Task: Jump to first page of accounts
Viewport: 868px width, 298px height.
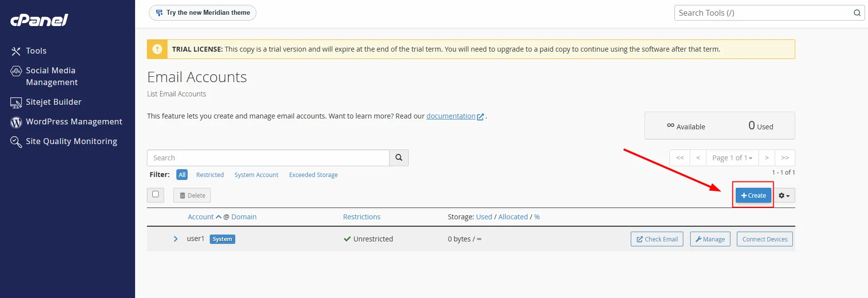Action: (x=680, y=158)
